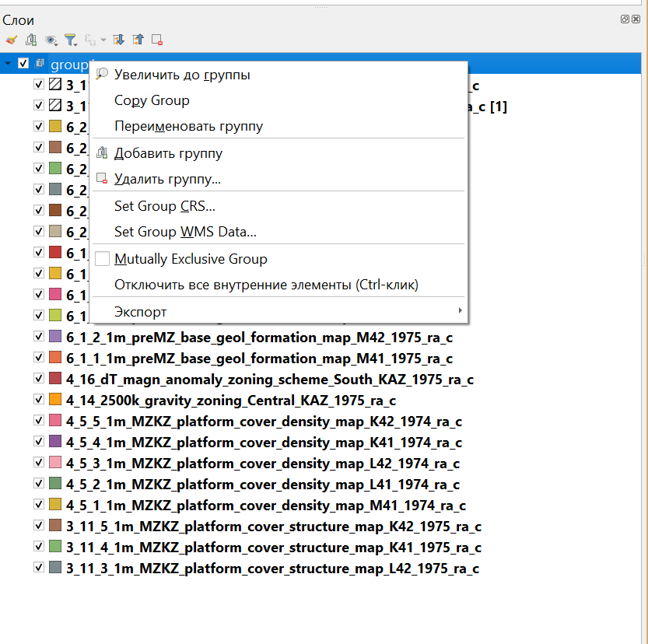This screenshot has height=644, width=648.
Task: Click the filter legend funnel icon
Action: tap(69, 40)
